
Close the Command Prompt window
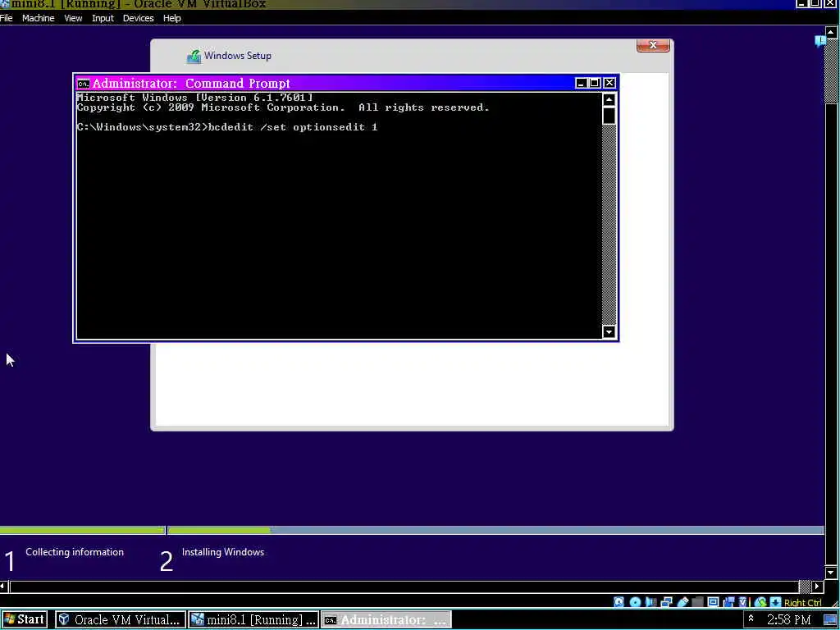(609, 83)
